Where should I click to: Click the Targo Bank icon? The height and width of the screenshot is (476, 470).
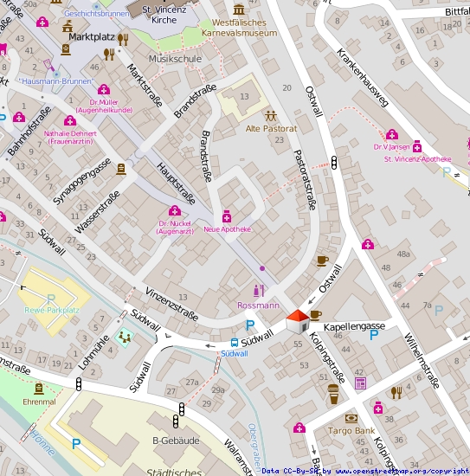[x=351, y=419]
